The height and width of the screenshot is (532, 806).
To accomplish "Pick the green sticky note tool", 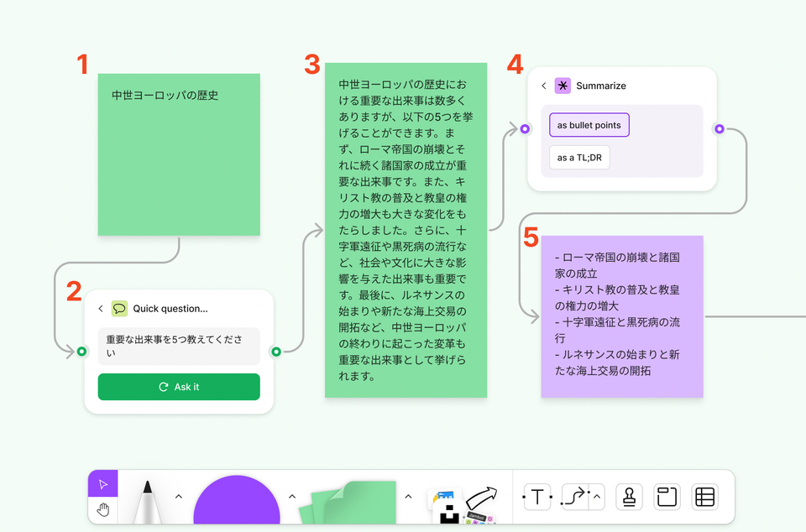I will coord(353,502).
